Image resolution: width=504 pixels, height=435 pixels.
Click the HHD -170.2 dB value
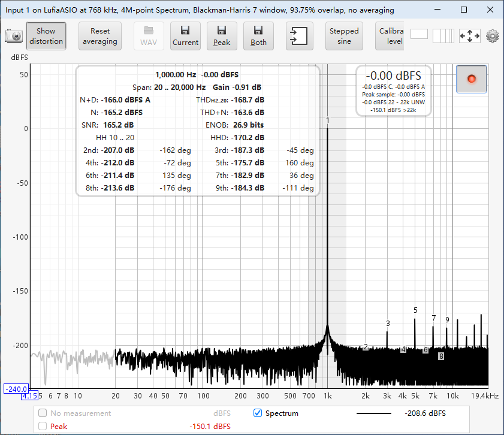point(248,137)
